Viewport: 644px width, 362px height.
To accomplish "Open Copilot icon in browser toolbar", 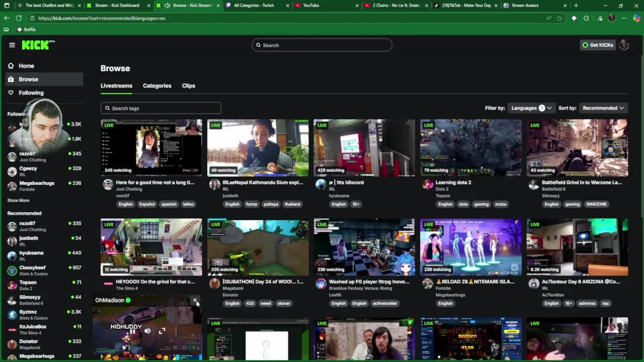I will point(636,18).
